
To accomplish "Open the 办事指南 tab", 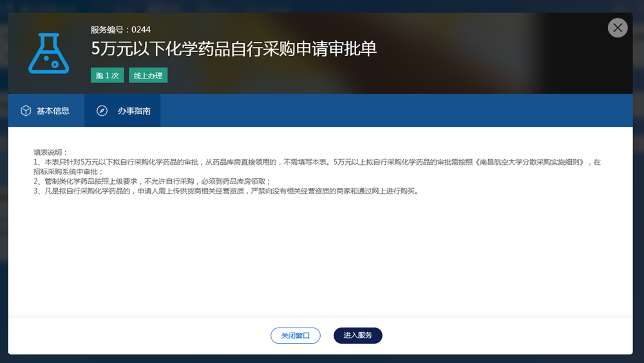I will pos(122,111).
